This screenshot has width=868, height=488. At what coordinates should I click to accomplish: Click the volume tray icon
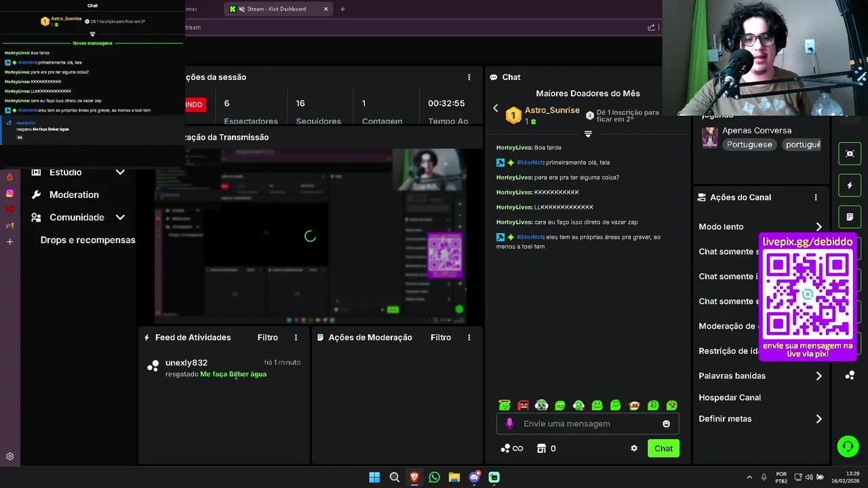point(810,477)
